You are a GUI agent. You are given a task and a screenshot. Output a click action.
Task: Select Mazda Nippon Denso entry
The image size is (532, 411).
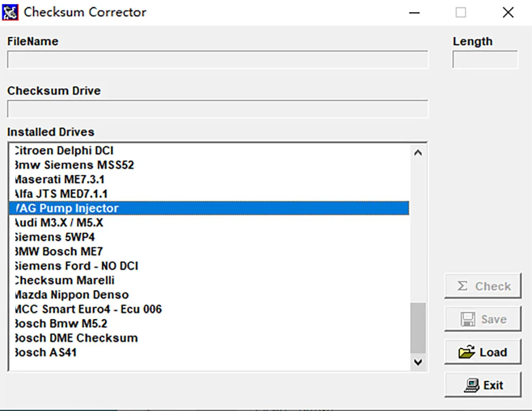tap(209, 294)
